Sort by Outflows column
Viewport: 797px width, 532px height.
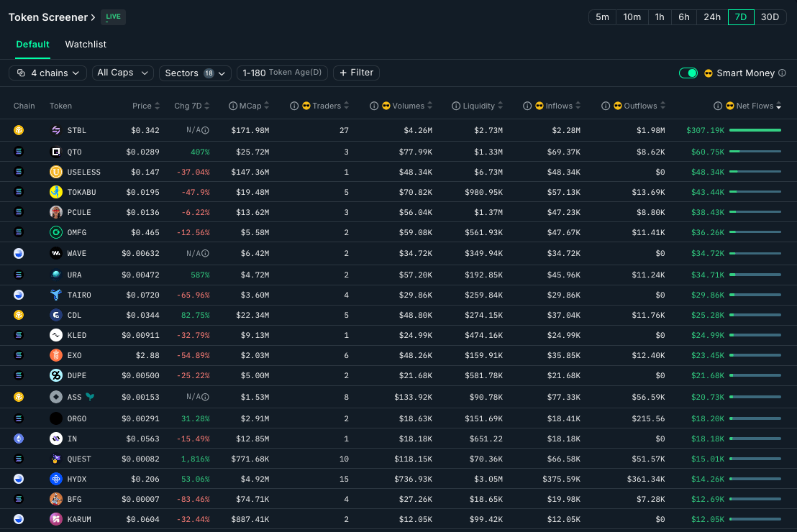[x=662, y=106]
